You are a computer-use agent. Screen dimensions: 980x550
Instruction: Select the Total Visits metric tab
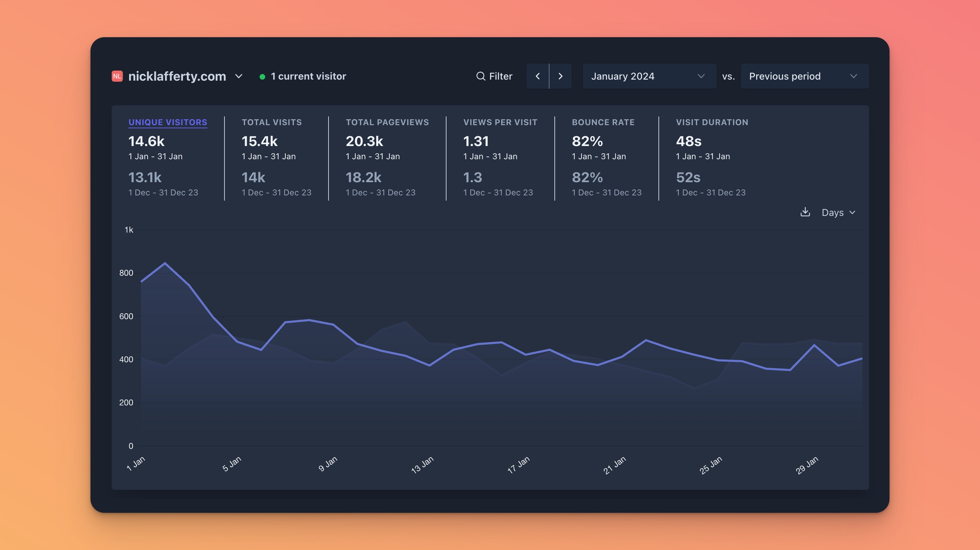272,122
